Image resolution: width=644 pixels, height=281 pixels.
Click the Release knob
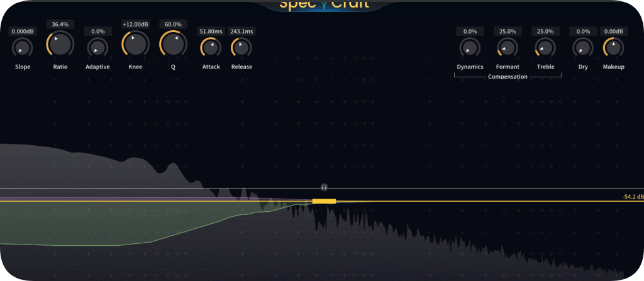pos(241,47)
